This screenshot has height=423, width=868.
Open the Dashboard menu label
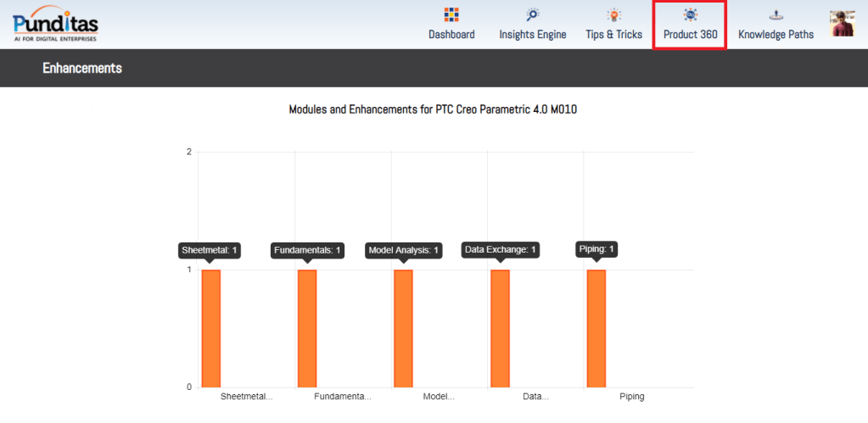[x=451, y=35]
